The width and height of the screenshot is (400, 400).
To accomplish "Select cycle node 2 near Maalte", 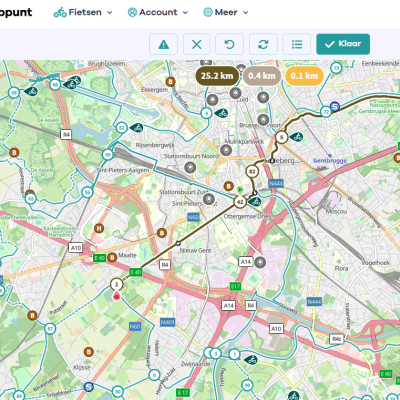I will point(116,284).
